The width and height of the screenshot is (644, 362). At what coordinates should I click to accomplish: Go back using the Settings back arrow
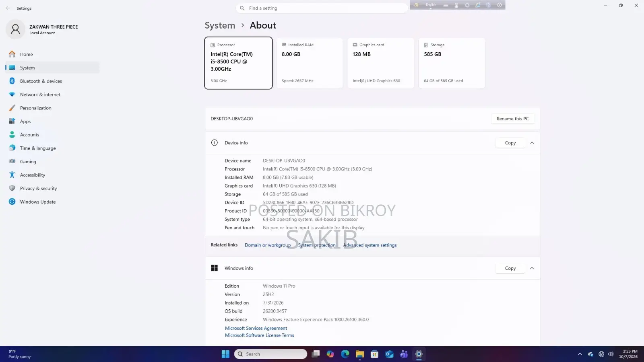(8, 8)
